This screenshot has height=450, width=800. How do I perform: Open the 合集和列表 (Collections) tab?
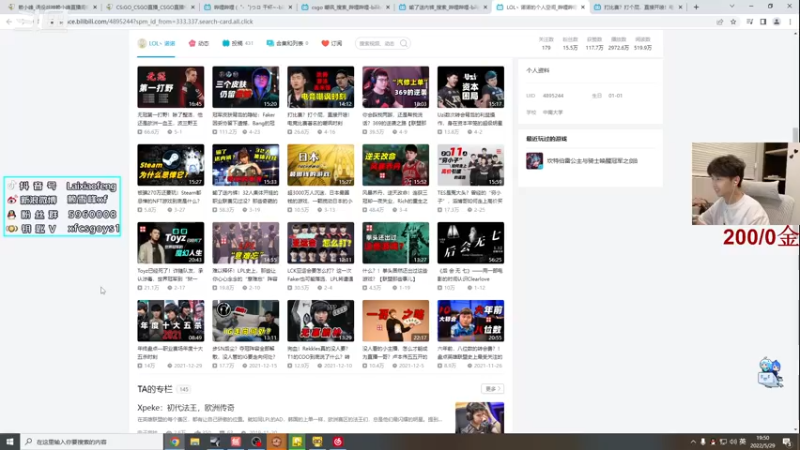[x=287, y=43]
